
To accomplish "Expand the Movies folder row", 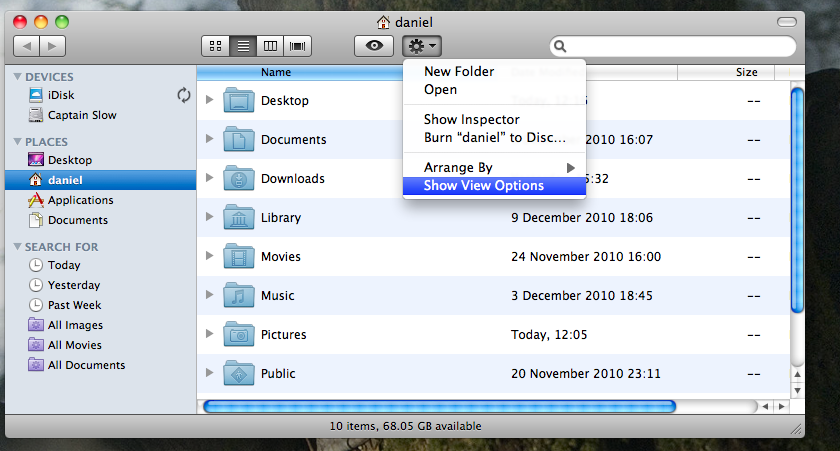I will [209, 256].
